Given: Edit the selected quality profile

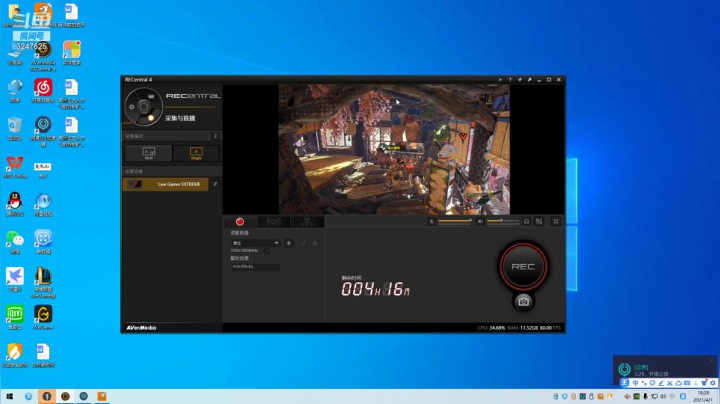Looking at the screenshot, I should click(x=303, y=243).
